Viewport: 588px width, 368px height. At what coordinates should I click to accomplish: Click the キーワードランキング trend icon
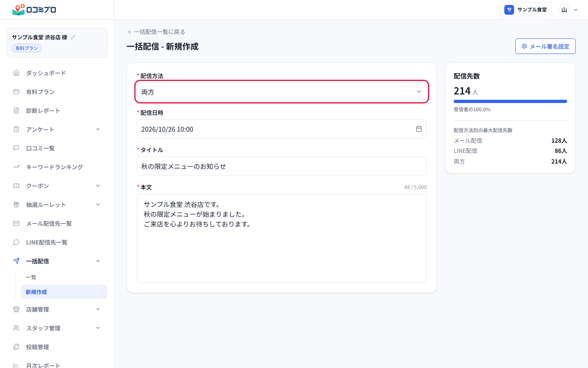pos(16,167)
